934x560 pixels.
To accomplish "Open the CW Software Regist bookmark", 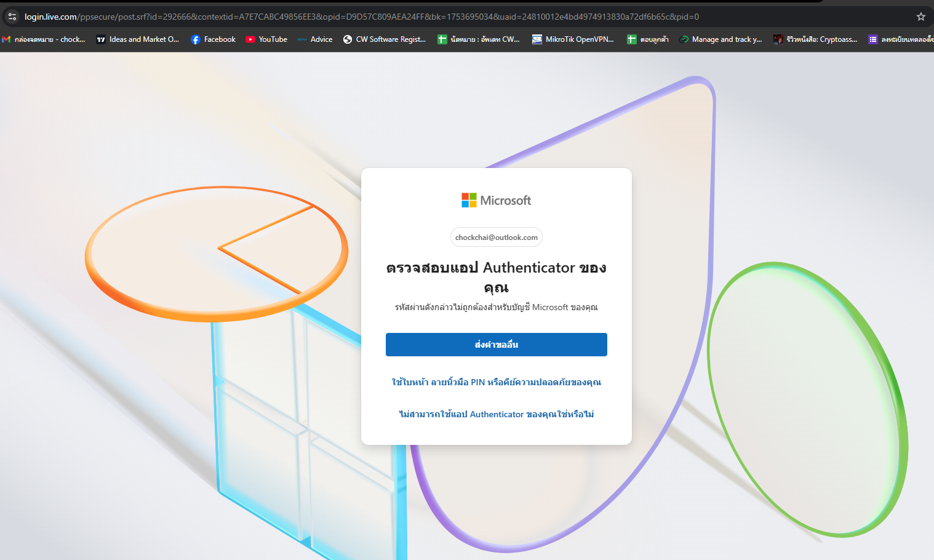I will click(385, 39).
